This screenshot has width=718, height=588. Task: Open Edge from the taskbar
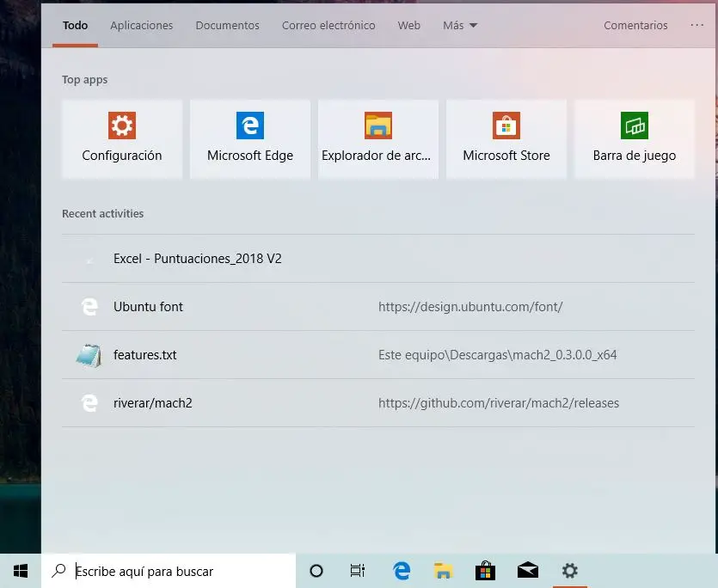pos(401,571)
